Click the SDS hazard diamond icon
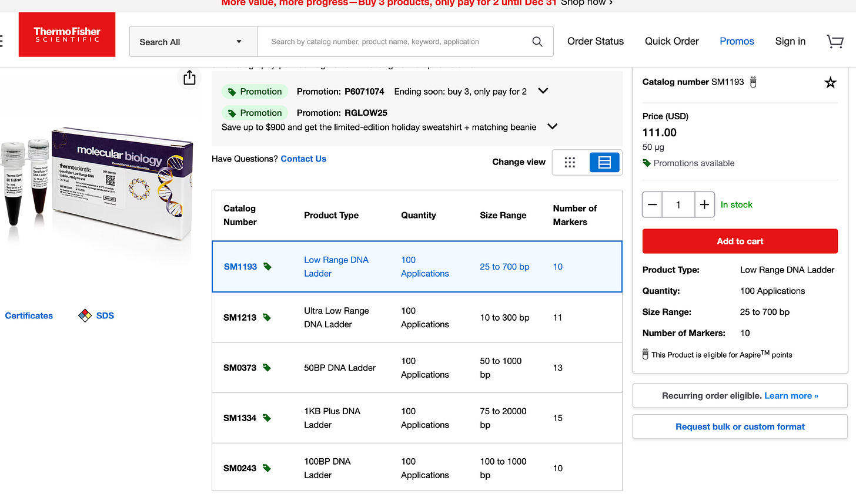Screen dimensions: 856x504 click(x=85, y=315)
